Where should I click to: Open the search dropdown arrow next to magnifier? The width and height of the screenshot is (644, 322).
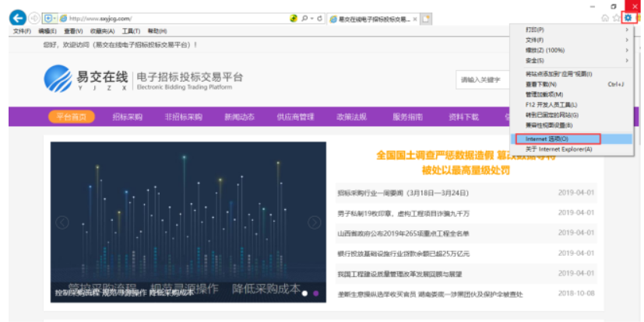(312, 19)
